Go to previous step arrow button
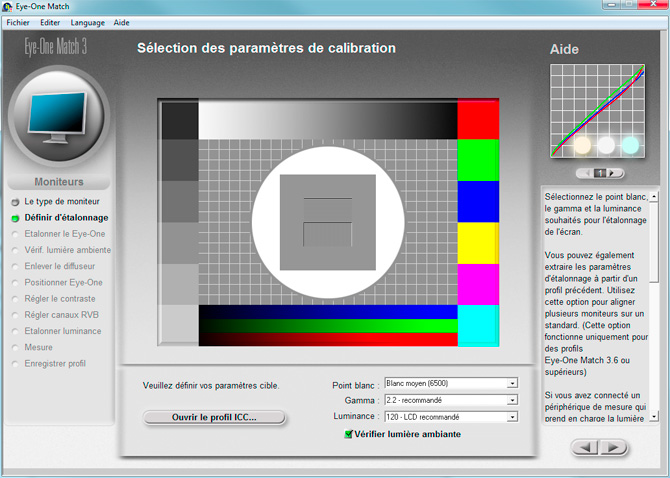The height and width of the screenshot is (478, 670). tap(586, 447)
